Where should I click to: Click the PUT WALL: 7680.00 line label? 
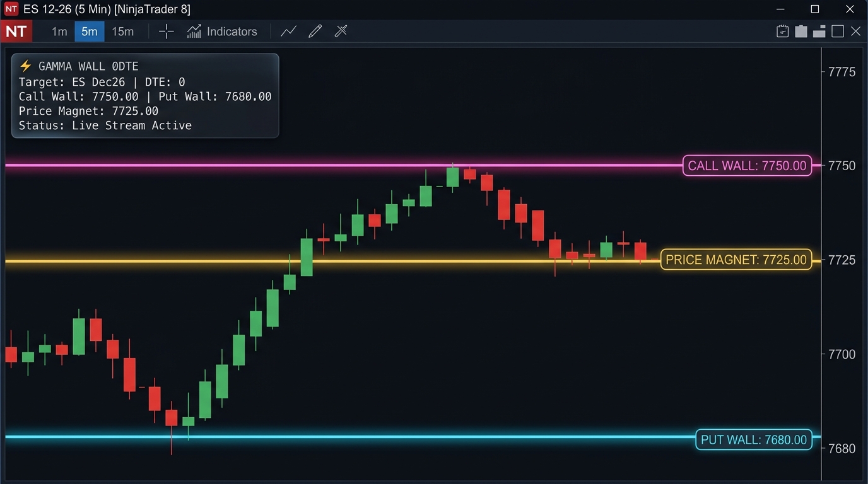click(754, 440)
